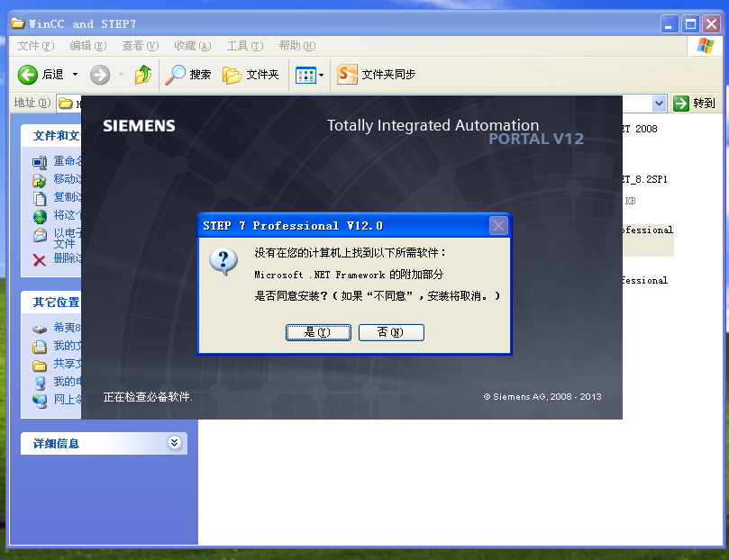Click the Forward arrow icon
Screen dimensions: 729x560
tap(100, 75)
